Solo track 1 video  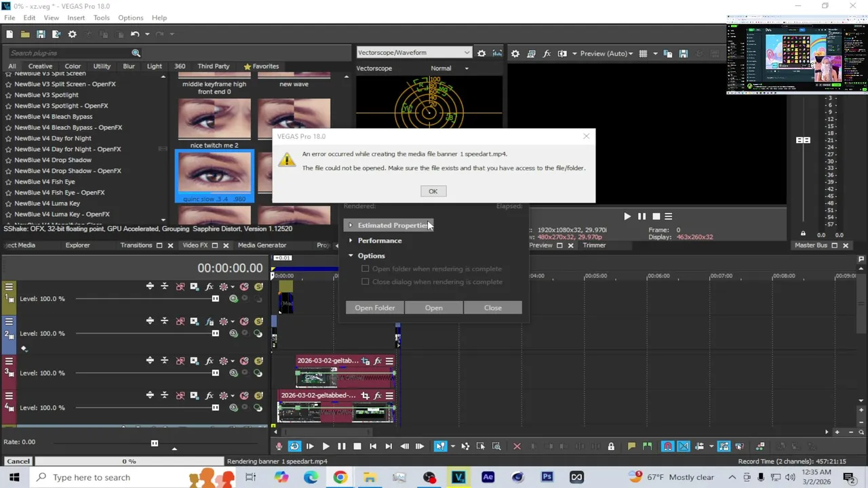[x=258, y=287]
